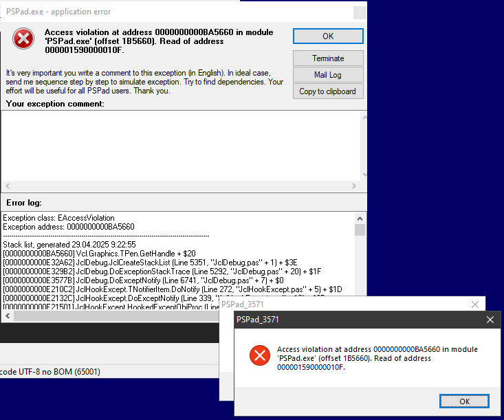Click the error log scroll-left arrow
This screenshot has width=504, height=420.
pyautogui.click(x=8, y=316)
